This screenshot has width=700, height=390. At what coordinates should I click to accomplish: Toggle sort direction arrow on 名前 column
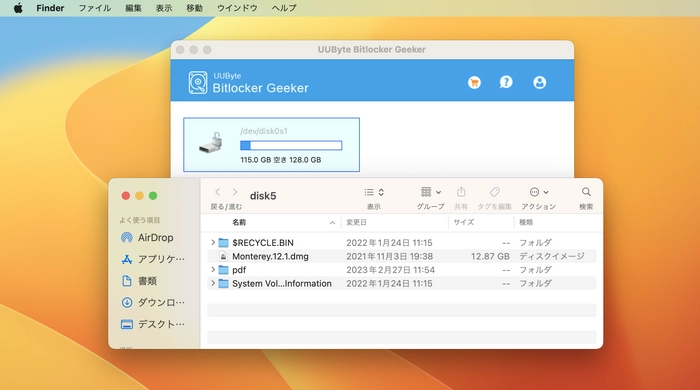[x=332, y=223]
